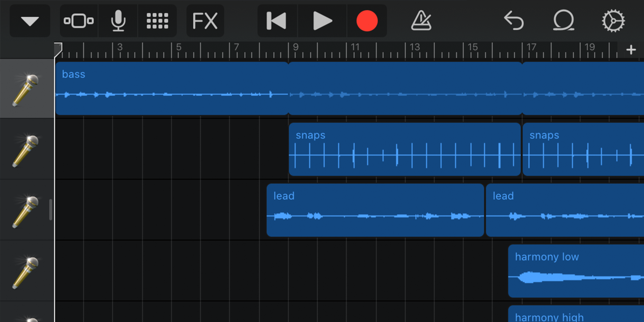
Task: Open the navigation dropdown arrow menu
Action: pos(30,21)
